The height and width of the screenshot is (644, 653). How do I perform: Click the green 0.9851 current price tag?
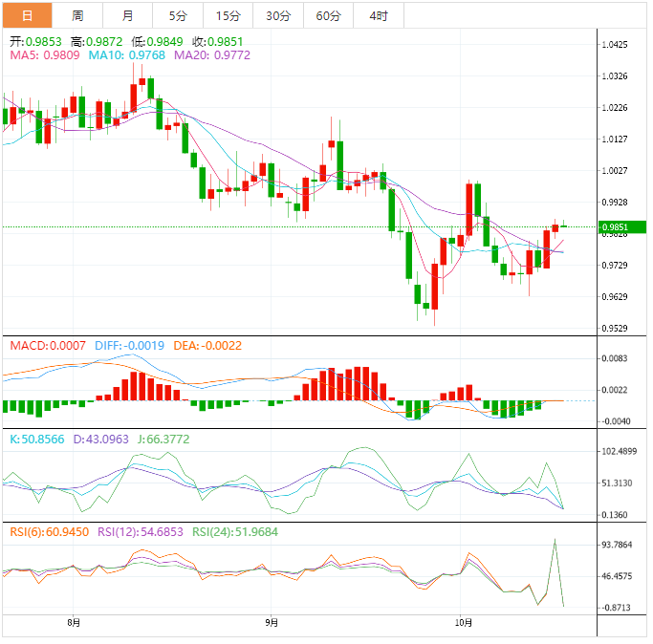pos(621,226)
